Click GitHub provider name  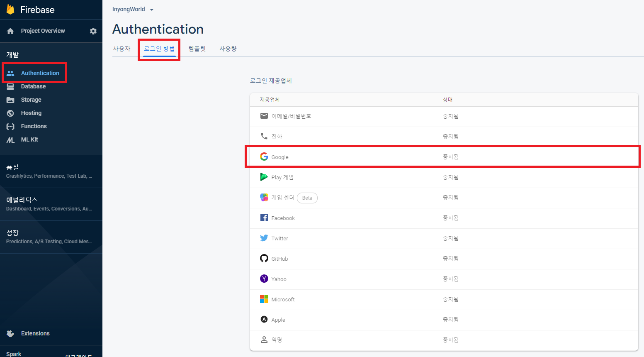[279, 259]
